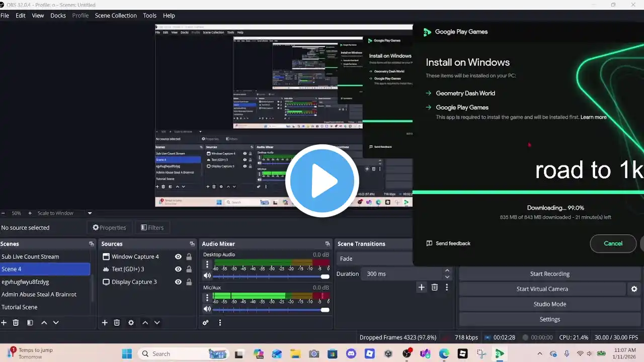Open virtual camera configuration gear

[x=634, y=289]
